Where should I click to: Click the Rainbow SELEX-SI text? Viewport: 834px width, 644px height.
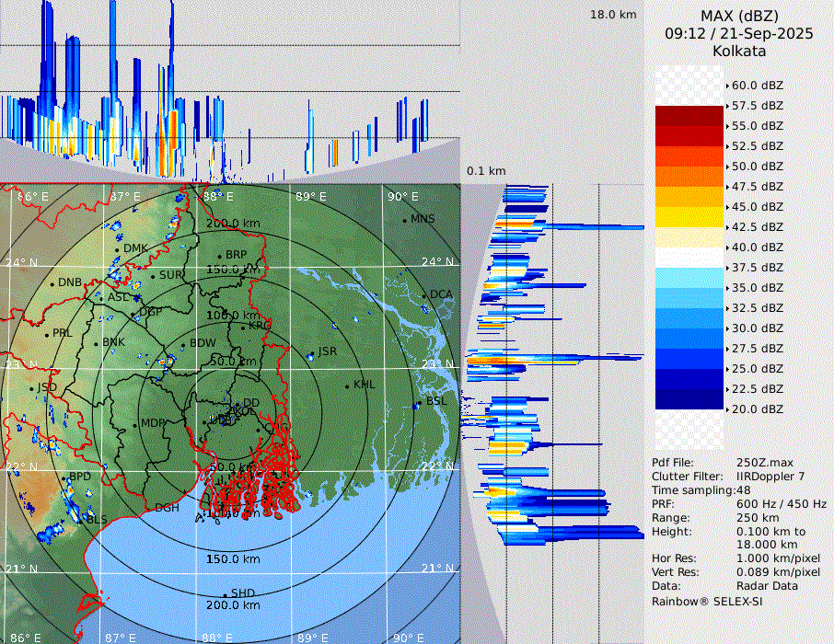707,601
